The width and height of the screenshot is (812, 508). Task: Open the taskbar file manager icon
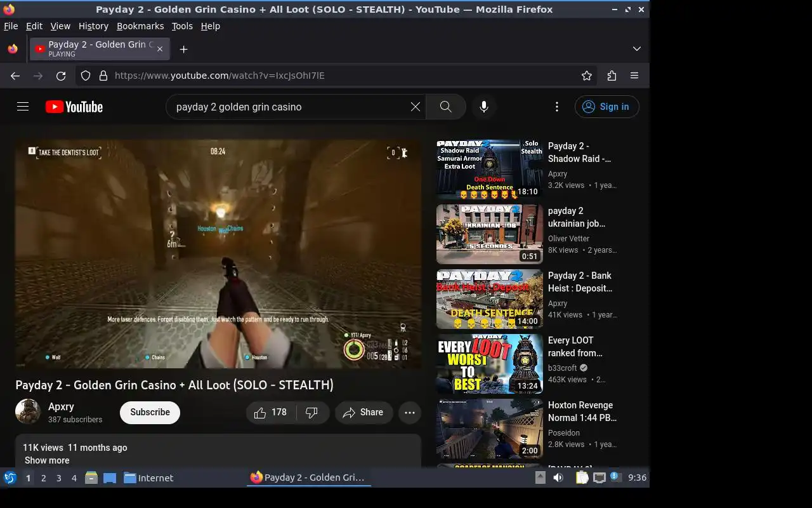91,478
